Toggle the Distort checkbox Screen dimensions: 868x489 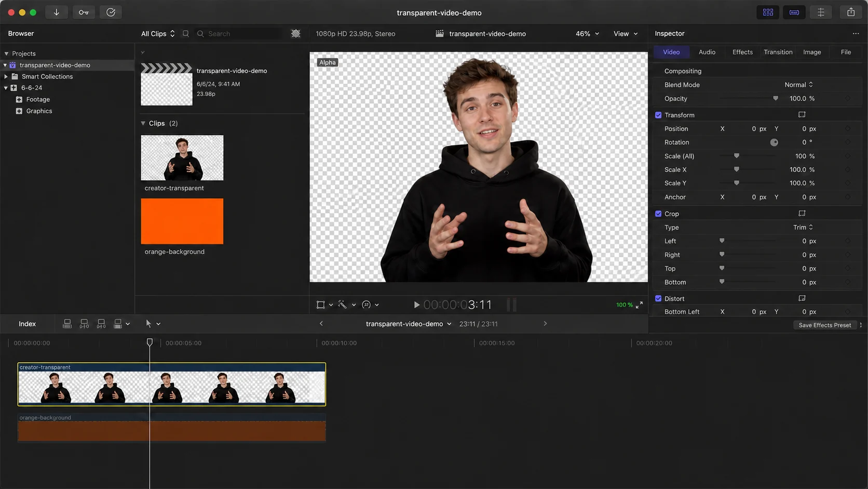tap(658, 298)
